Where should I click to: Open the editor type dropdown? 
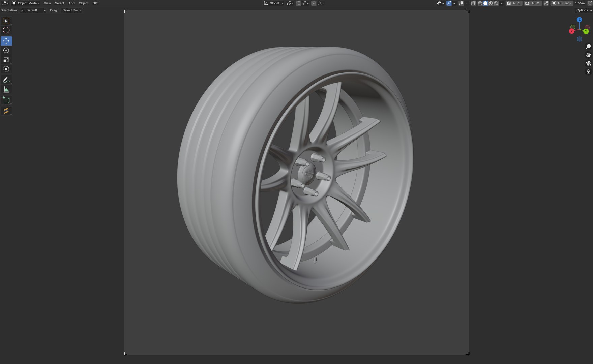tap(5, 3)
